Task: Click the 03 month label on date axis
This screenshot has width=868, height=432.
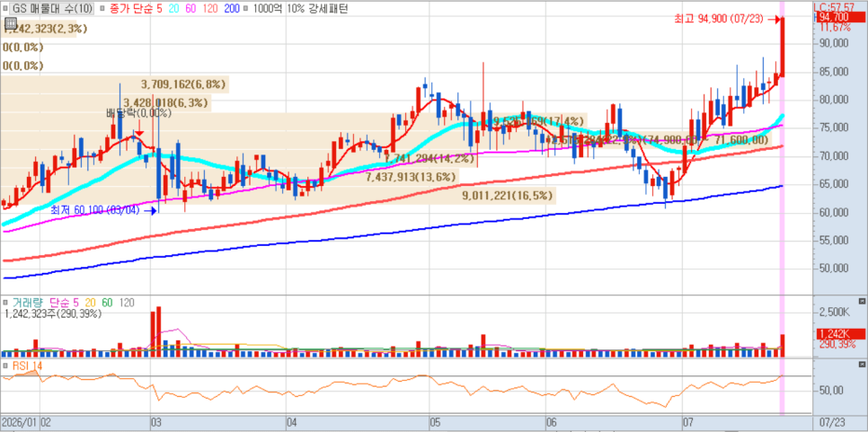Action: point(155,421)
